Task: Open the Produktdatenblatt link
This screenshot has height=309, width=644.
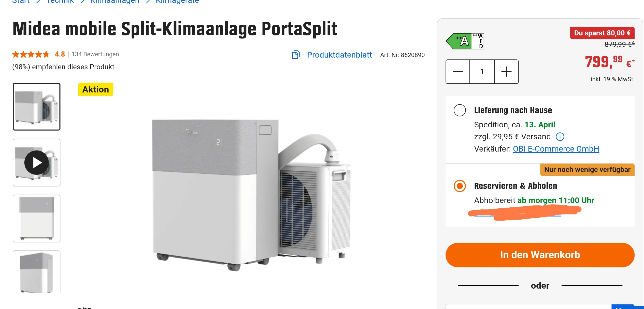Action: coord(339,55)
